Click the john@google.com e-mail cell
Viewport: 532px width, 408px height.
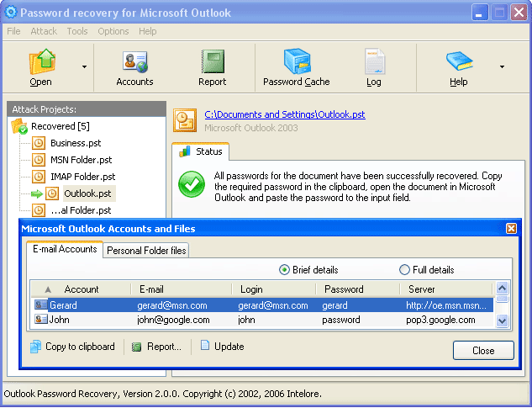[173, 320]
